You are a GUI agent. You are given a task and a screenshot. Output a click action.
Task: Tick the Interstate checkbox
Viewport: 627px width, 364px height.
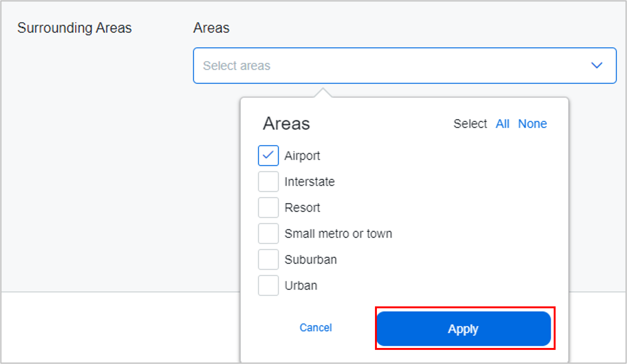[268, 182]
